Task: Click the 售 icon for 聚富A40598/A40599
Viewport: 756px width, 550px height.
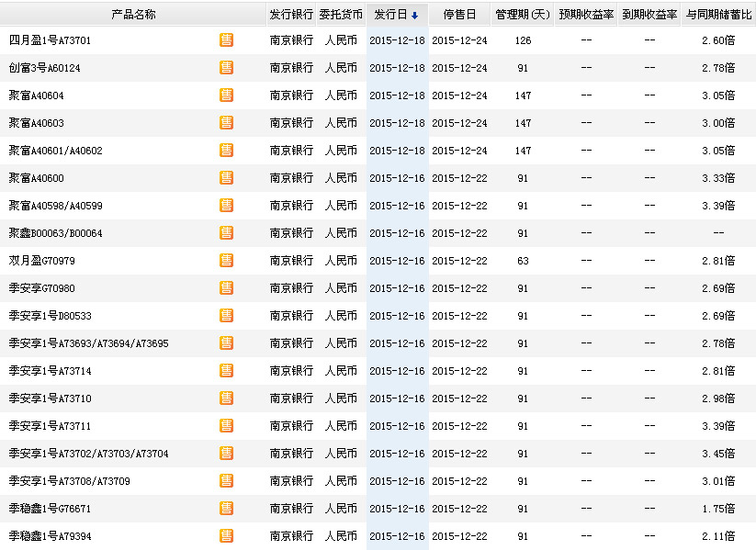Action: pyautogui.click(x=226, y=206)
